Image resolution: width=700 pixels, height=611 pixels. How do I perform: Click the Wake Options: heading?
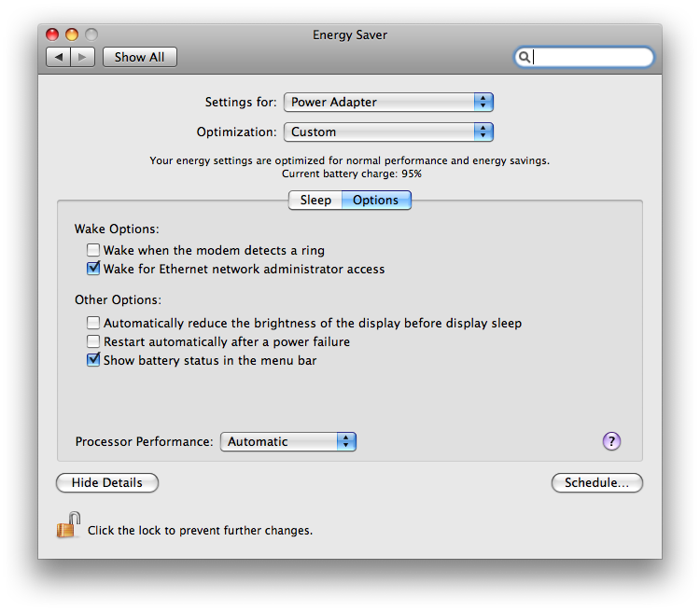pos(117,229)
